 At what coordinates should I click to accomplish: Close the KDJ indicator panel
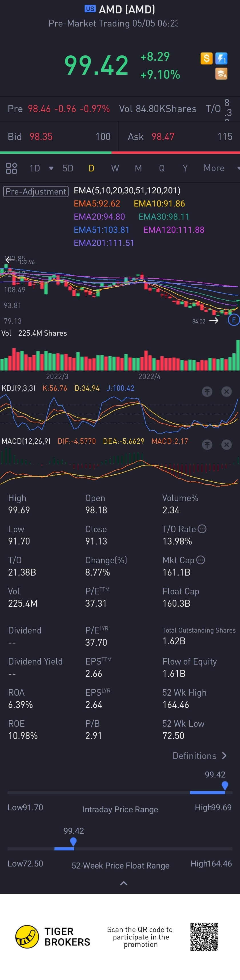(x=226, y=392)
